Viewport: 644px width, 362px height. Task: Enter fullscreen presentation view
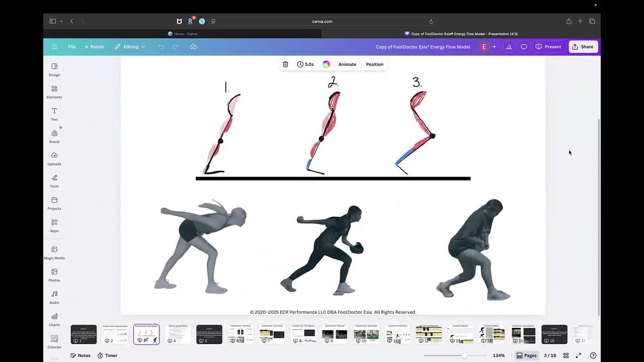[579, 355]
